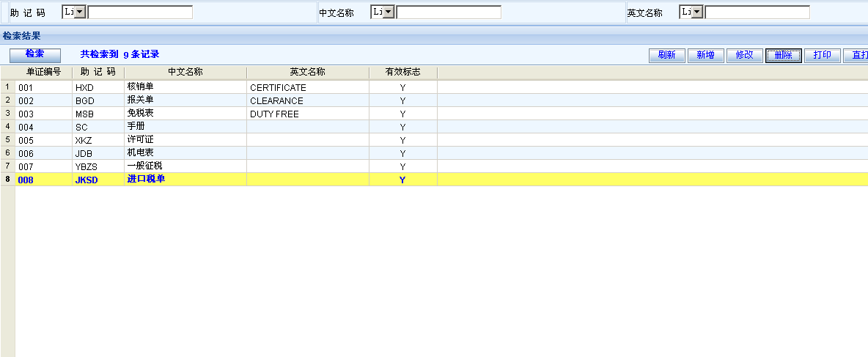The width and height of the screenshot is (868, 357).
Task: Expand the 中文名称 condition dropdown
Action: (389, 12)
